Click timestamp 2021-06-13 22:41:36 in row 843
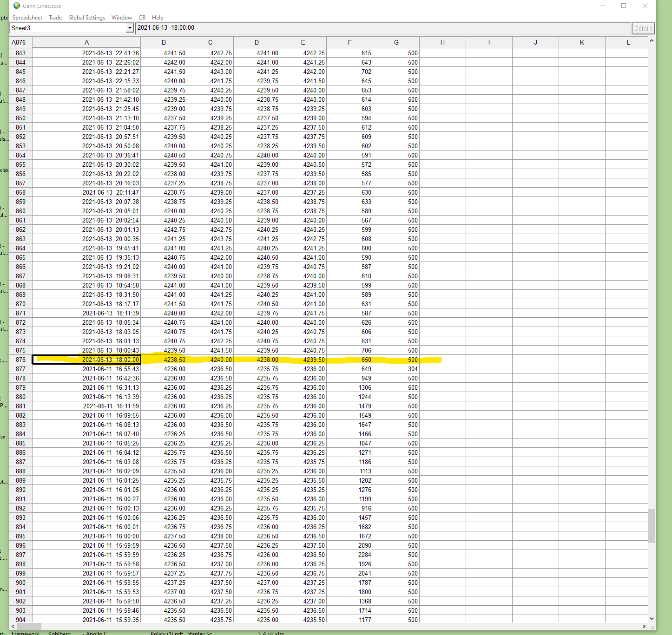The image size is (672, 635). pyautogui.click(x=86, y=53)
